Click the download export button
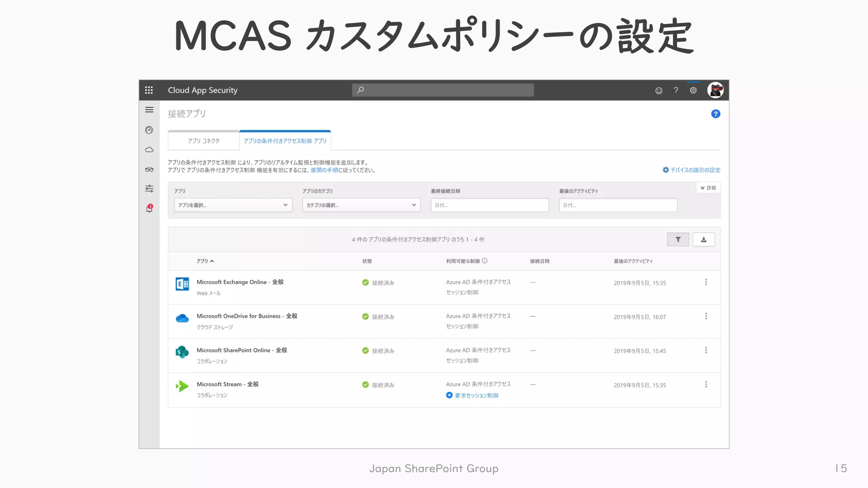Viewport: 868px width, 488px height. (x=704, y=239)
